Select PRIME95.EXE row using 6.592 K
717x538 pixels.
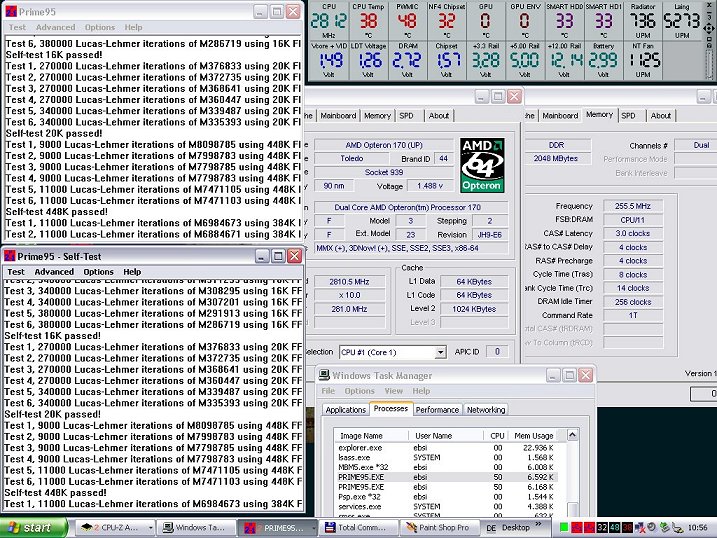point(446,477)
